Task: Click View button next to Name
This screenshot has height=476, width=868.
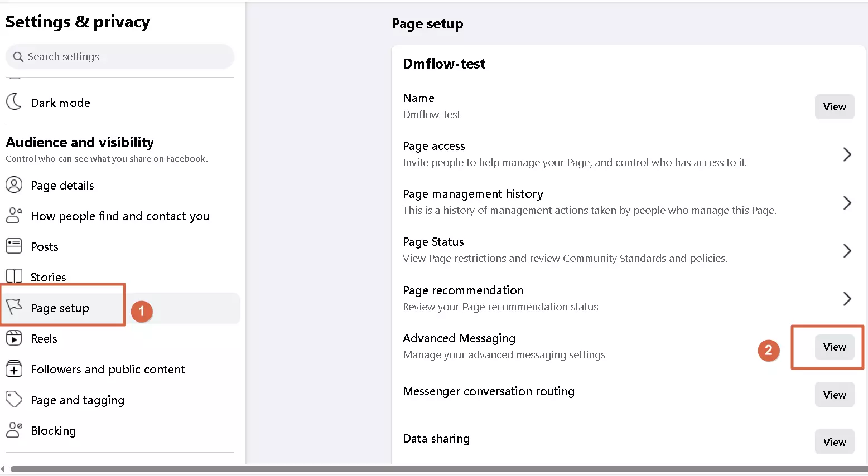Action: [x=834, y=106]
